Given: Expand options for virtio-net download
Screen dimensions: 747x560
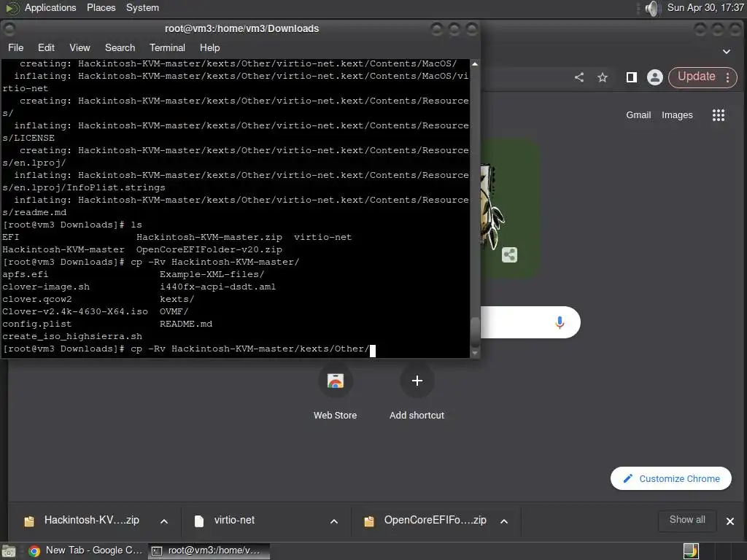Looking at the screenshot, I should point(334,521).
